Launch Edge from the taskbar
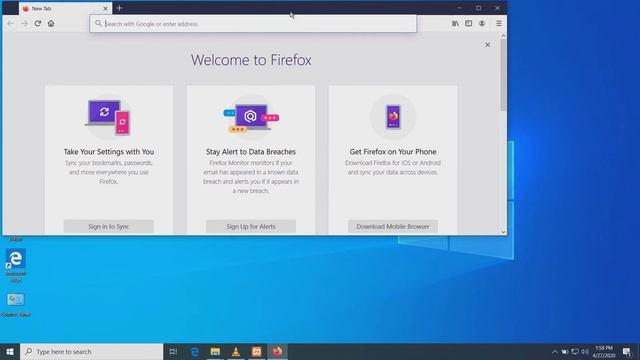This screenshot has width=640, height=360. 195,351
